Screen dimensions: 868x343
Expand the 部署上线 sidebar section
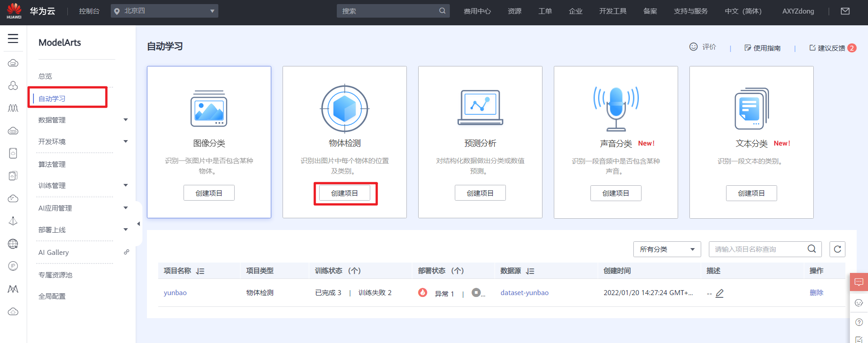tap(126, 230)
